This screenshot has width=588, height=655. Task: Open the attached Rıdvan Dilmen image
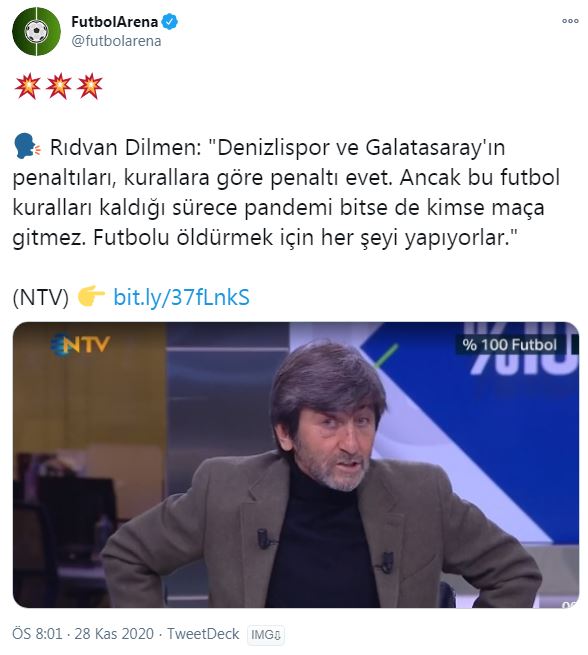click(296, 465)
